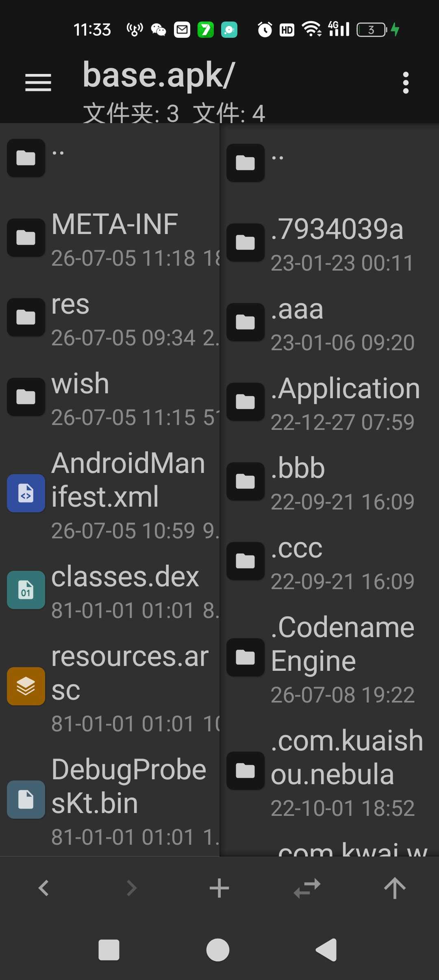Open the wish folder
Screen dimensions: 439x980
pos(110,398)
